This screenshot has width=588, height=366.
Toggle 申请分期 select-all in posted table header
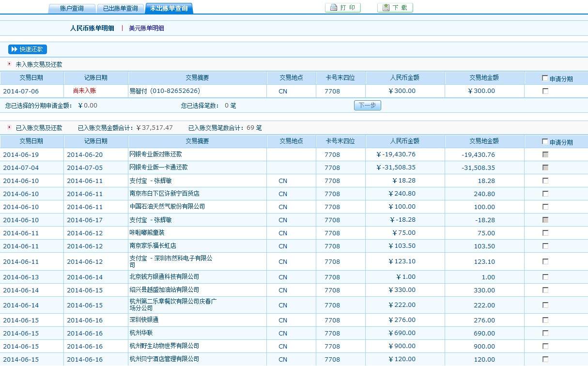pos(545,141)
